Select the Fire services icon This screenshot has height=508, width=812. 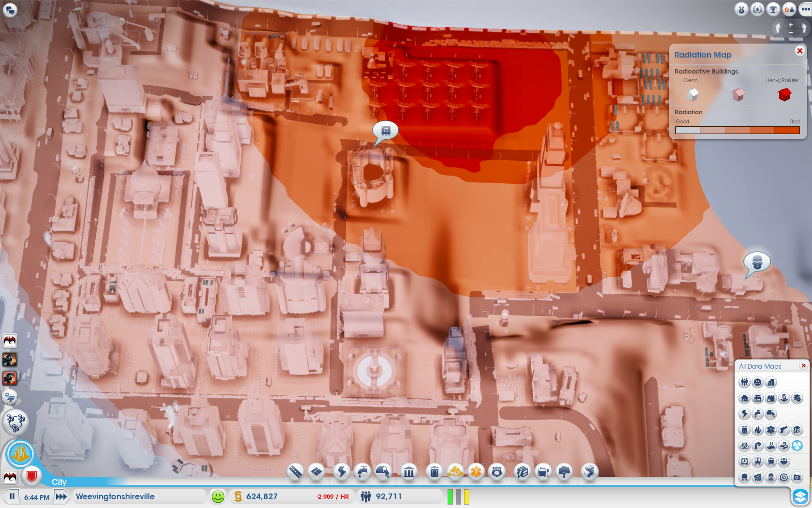tap(455, 471)
